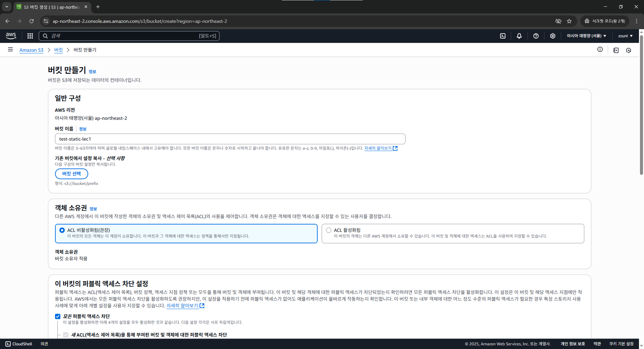Click the AWS logo home icon
The height and width of the screenshot is (349, 644).
pos(11,36)
